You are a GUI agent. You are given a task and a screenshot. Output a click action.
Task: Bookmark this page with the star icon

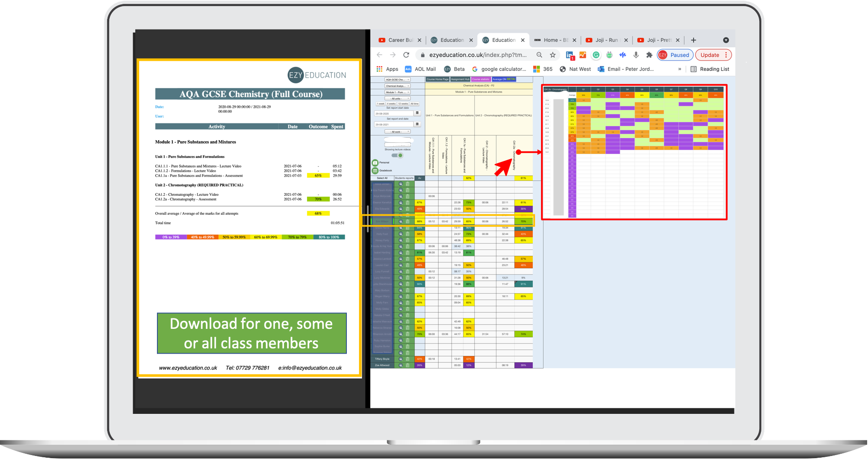coord(553,55)
